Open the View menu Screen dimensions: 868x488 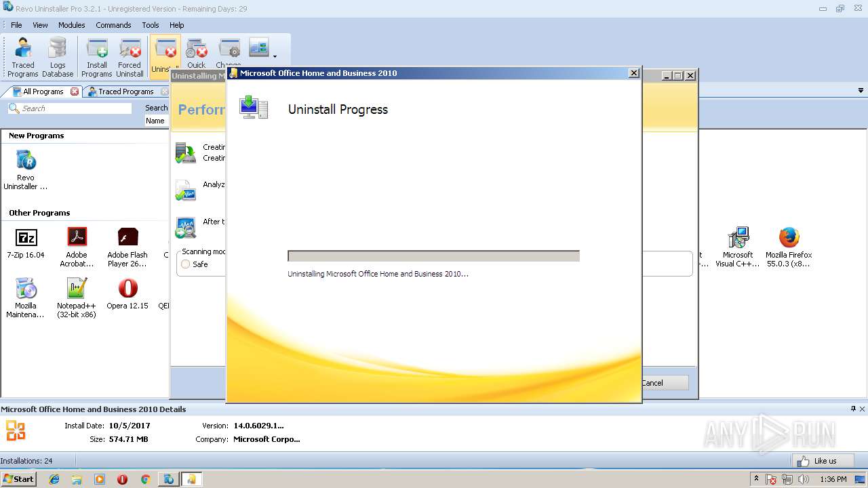(41, 25)
